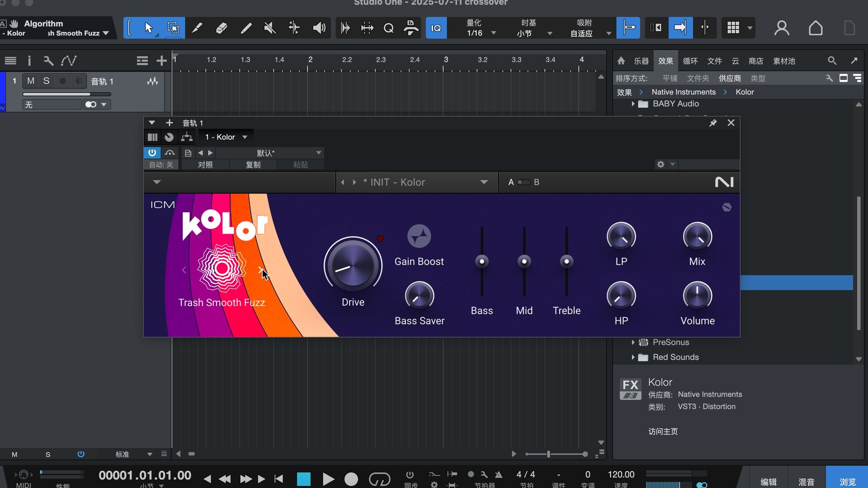
Task: Open the user account icon
Action: 782,28
